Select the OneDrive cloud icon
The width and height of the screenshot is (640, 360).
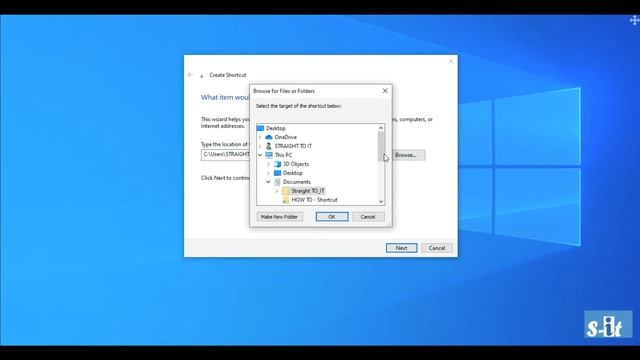pos(269,137)
